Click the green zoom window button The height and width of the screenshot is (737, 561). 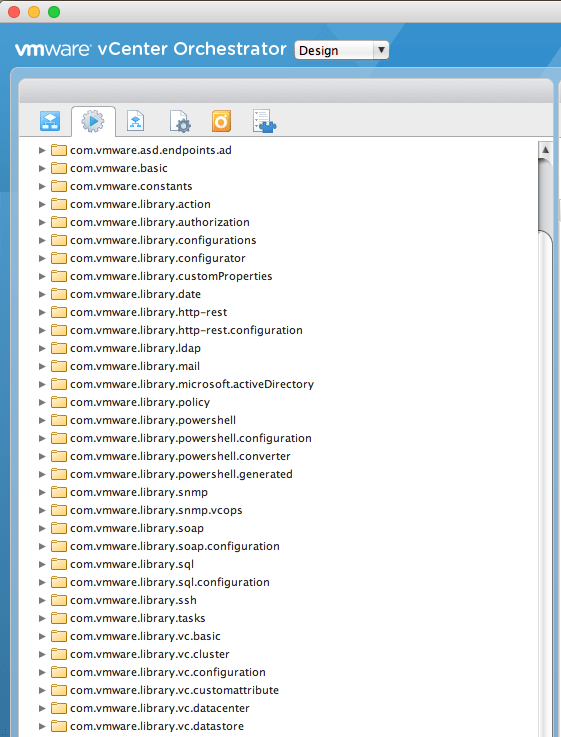coord(54,12)
